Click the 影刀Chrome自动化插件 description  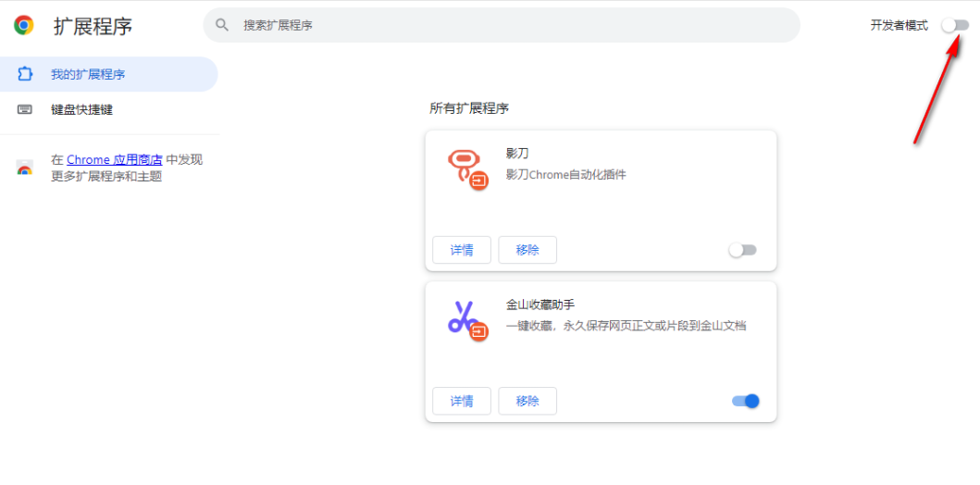[x=565, y=174]
